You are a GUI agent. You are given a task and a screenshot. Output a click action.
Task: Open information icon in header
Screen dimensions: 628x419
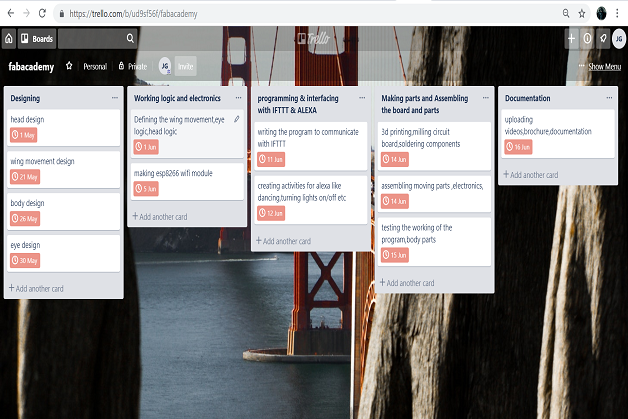tap(587, 38)
